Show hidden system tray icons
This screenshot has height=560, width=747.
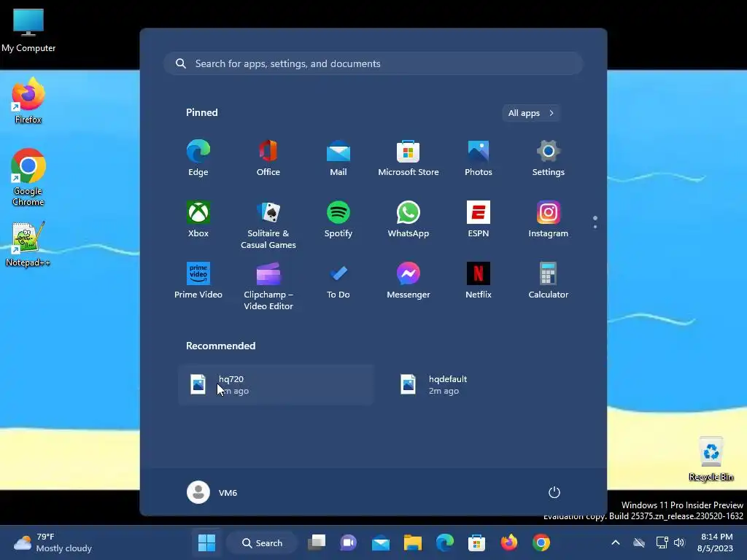pos(616,542)
